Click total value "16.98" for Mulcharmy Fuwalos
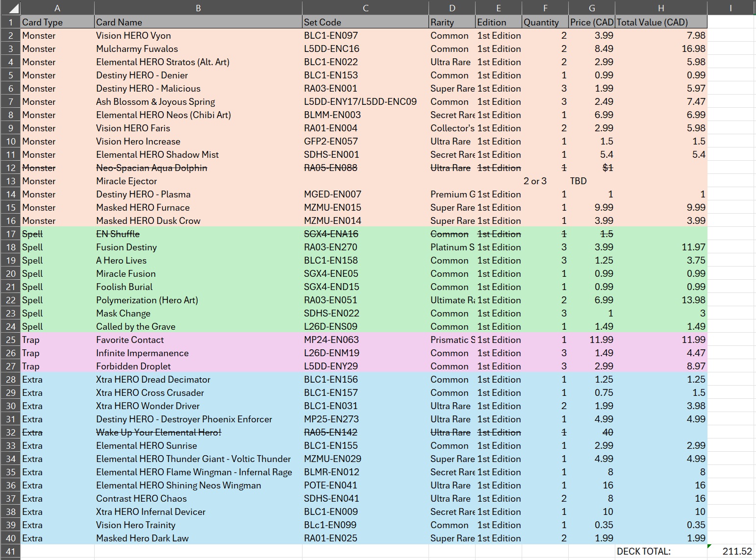The width and height of the screenshot is (756, 560). coord(661,49)
